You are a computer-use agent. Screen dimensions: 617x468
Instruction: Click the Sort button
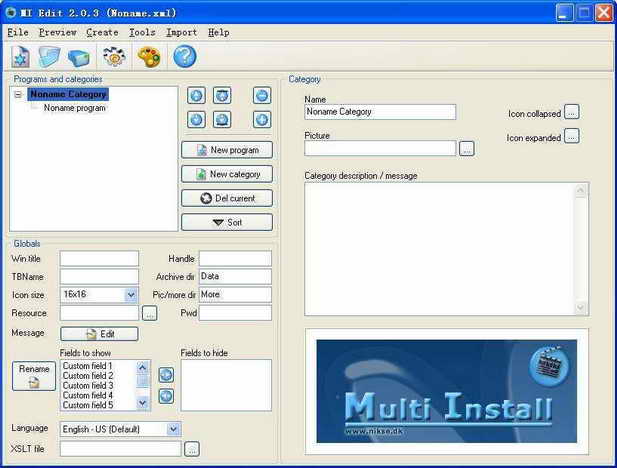pyautogui.click(x=227, y=222)
